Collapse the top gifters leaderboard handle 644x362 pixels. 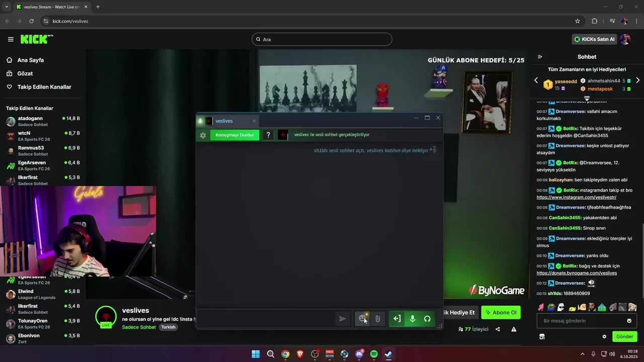[587, 98]
